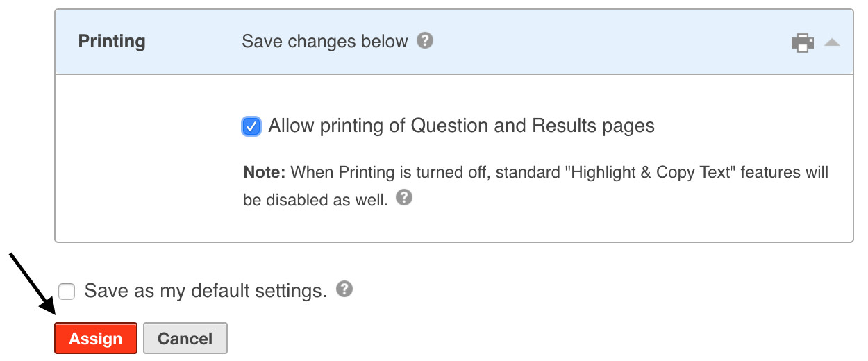Open help icon after the printing Note
868x361 pixels.
(x=403, y=199)
